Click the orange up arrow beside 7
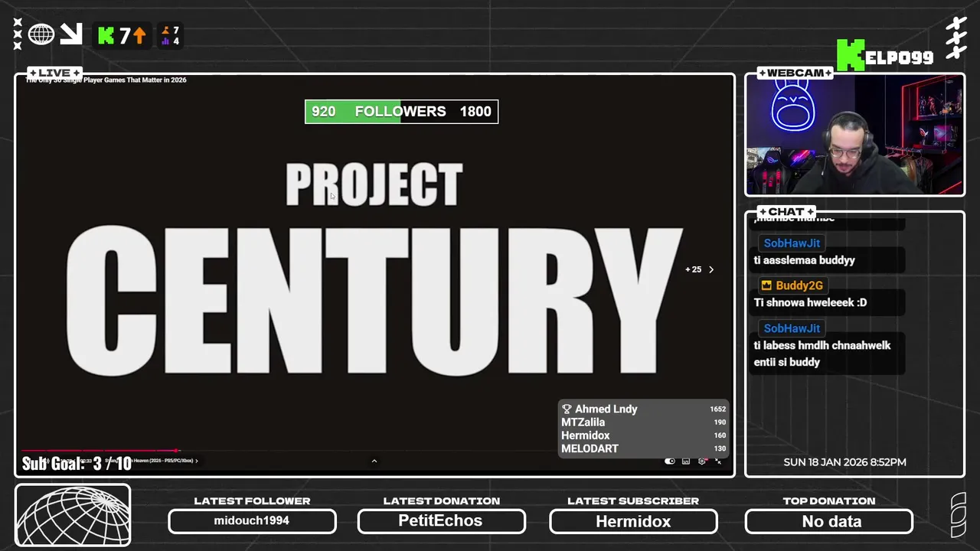 pyautogui.click(x=139, y=35)
